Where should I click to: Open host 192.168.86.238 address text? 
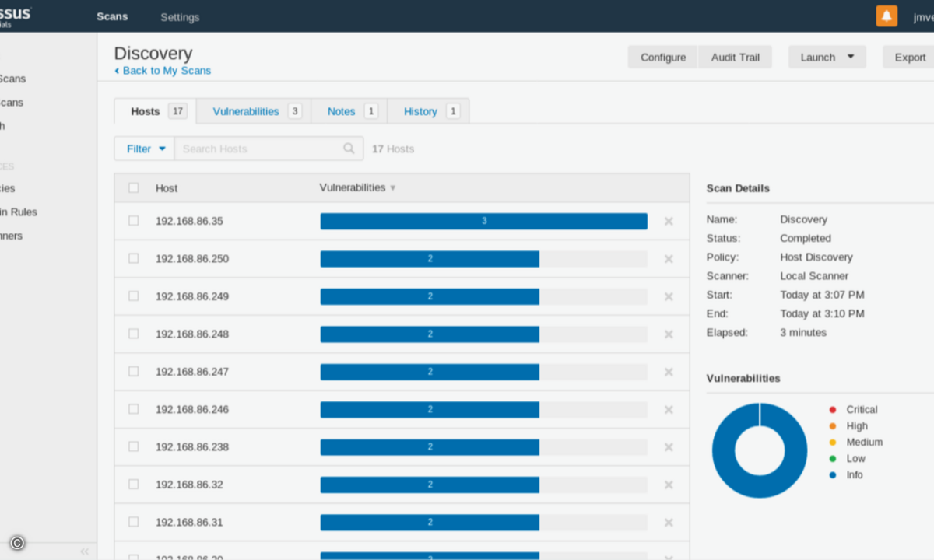tap(192, 447)
